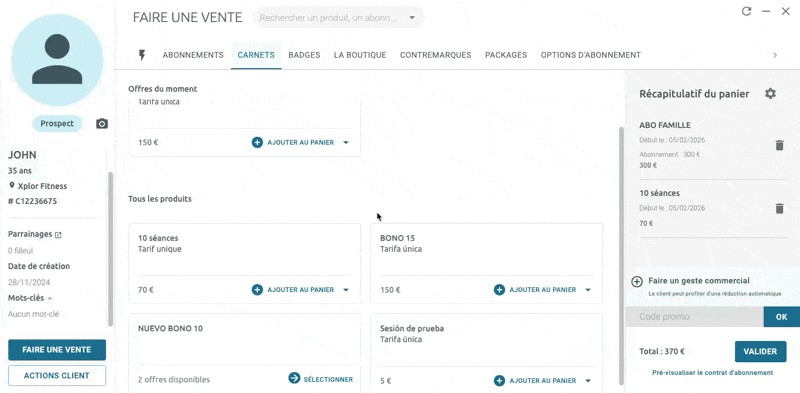Focus the Code promo input field
This screenshot has width=800, height=393.
tap(694, 317)
